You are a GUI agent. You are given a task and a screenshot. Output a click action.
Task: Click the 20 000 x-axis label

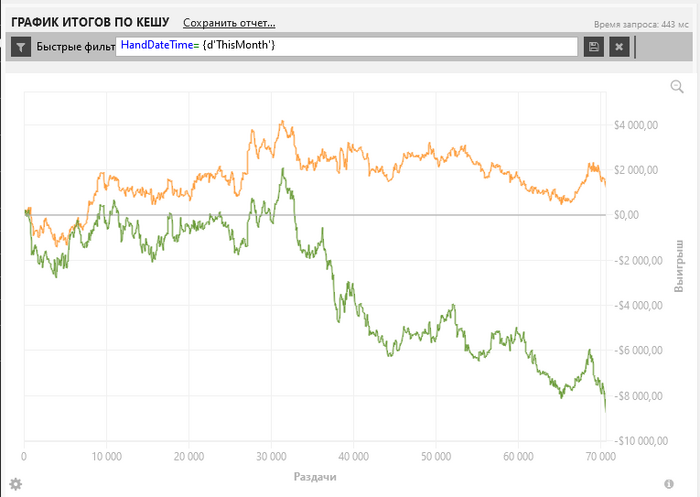189,456
